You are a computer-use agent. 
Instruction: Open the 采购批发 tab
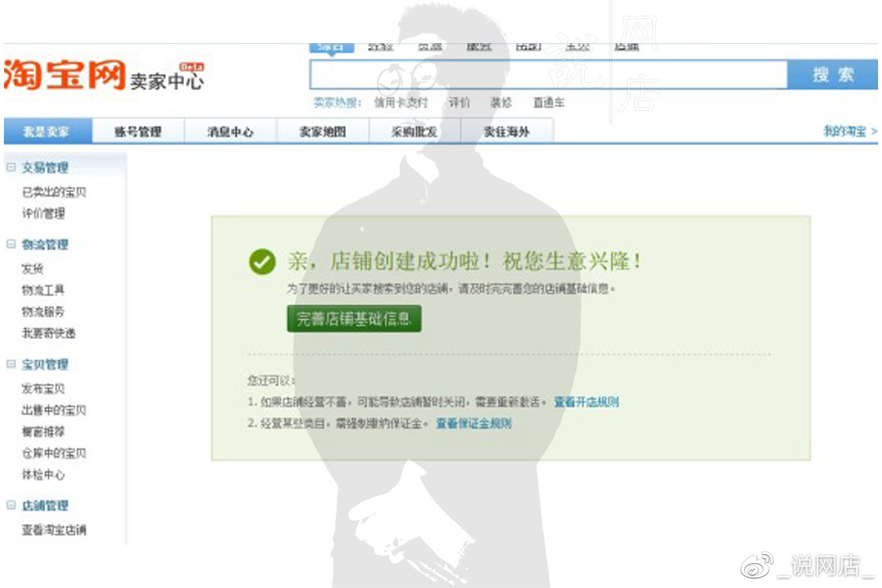415,131
